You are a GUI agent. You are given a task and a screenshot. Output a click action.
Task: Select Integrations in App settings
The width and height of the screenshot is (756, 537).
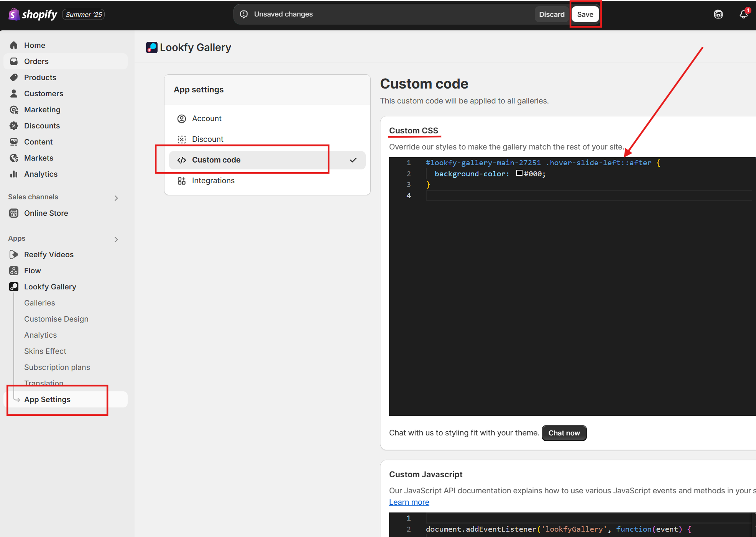(267, 181)
